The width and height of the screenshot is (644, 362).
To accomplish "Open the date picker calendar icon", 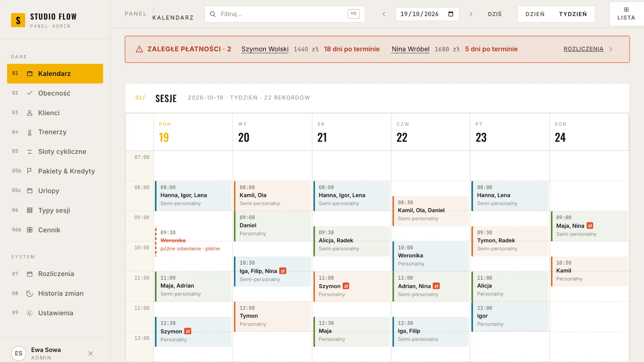I will pos(451,14).
